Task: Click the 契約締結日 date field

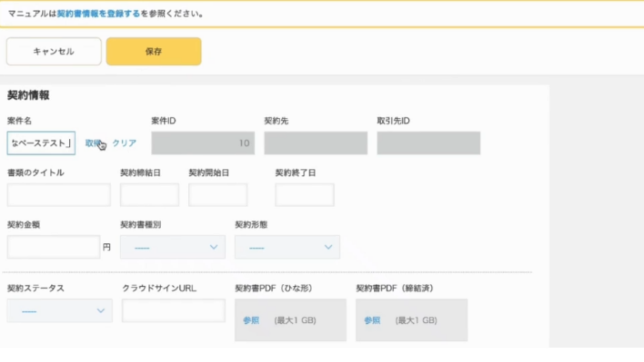Action: (149, 194)
